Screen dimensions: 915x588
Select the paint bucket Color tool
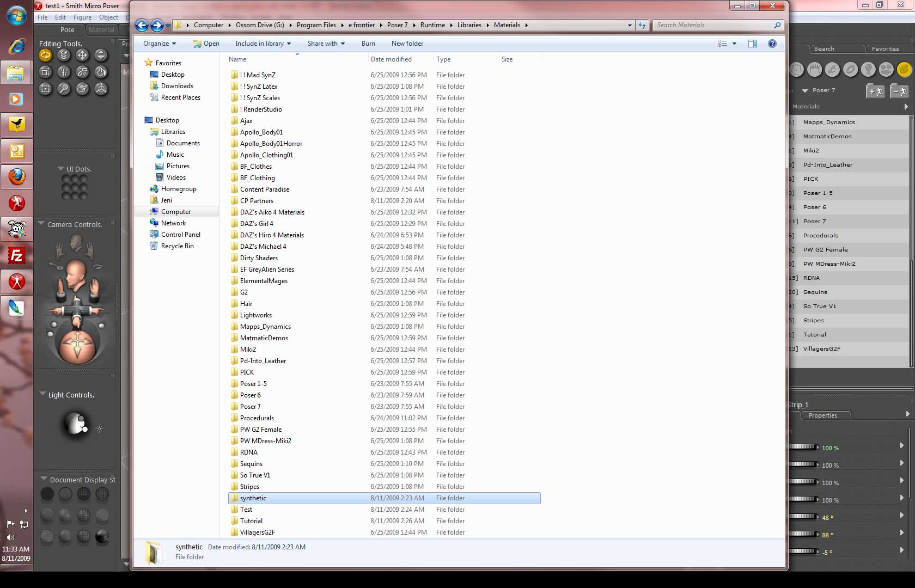tap(101, 72)
